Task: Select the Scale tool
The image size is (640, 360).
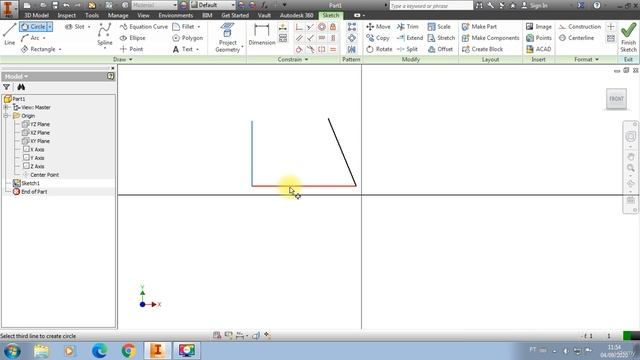Action: pyautogui.click(x=439, y=27)
